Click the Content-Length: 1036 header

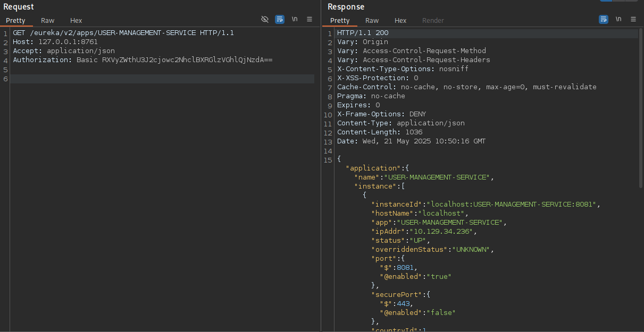(x=380, y=132)
